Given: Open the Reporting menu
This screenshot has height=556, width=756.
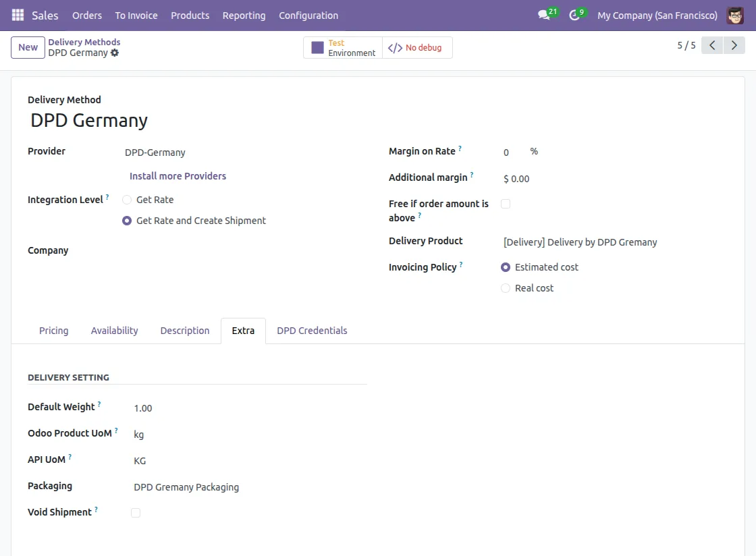Looking at the screenshot, I should 244,16.
